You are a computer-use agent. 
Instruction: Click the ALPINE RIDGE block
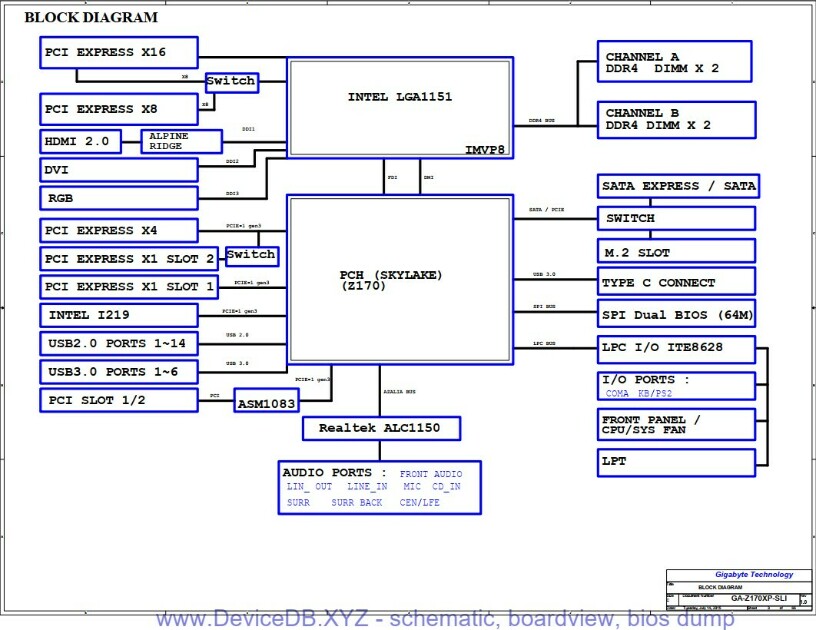coord(182,142)
